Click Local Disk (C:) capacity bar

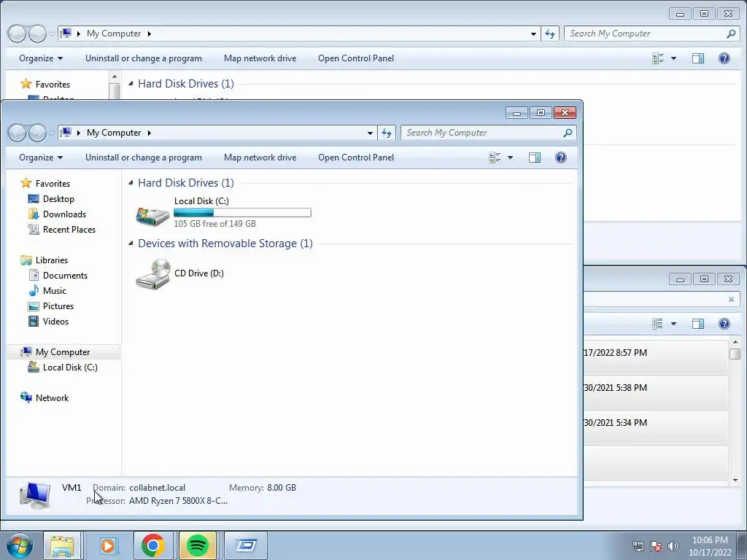pyautogui.click(x=242, y=213)
